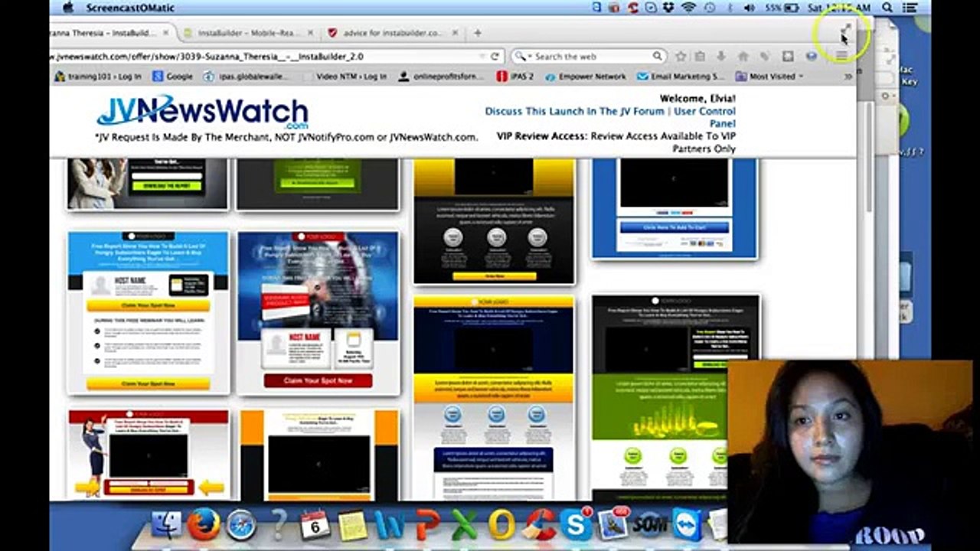Open onlineprofitsforn bookmark
The image size is (980, 551).
click(442, 77)
